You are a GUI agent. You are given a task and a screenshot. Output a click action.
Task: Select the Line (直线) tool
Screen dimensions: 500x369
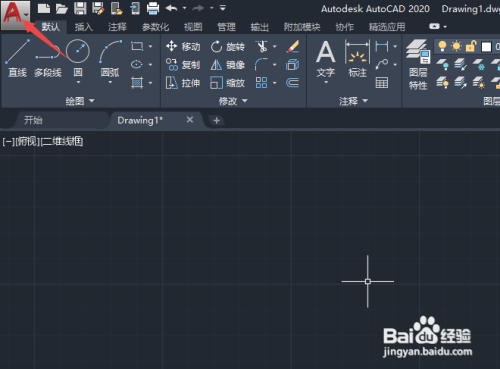[x=17, y=58]
